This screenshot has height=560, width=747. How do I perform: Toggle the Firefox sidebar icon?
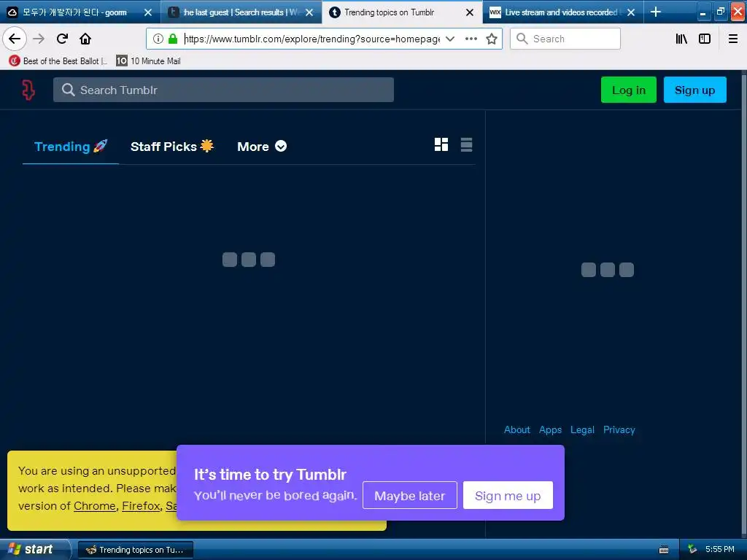coord(705,39)
